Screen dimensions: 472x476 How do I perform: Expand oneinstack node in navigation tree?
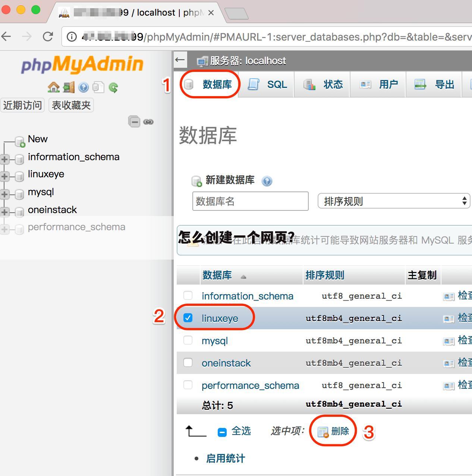pos(4,212)
